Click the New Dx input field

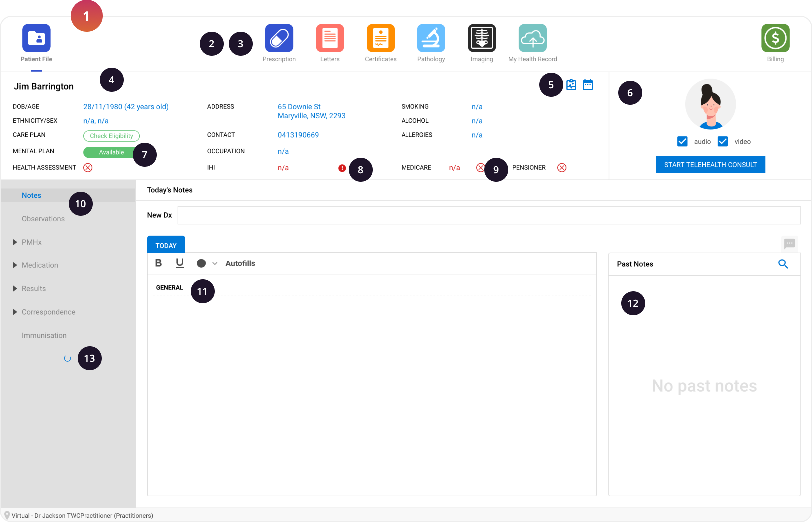488,215
